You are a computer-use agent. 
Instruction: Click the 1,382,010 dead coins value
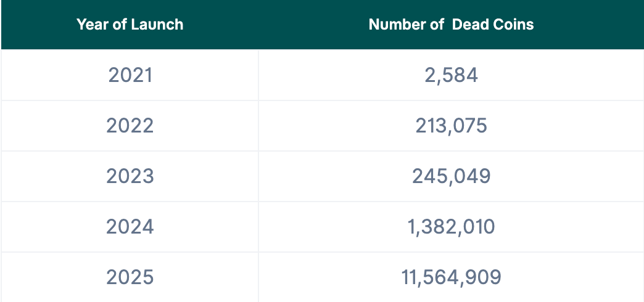click(451, 227)
